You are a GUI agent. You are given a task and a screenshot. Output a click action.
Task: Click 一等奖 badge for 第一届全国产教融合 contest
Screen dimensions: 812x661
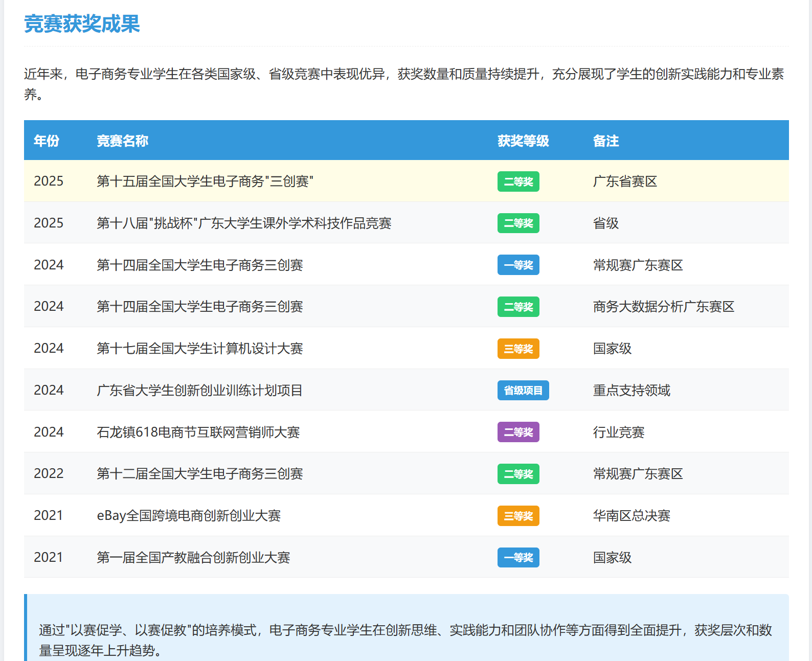(518, 557)
